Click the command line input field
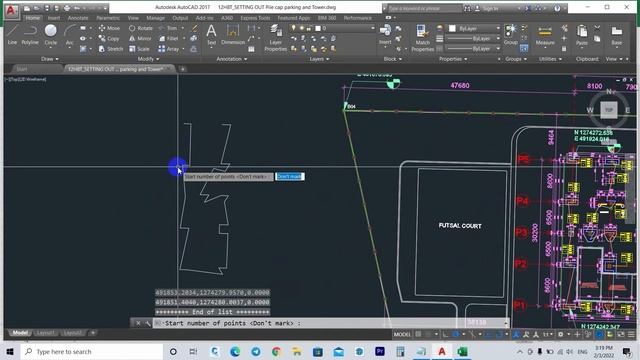Viewport: 640px width, 360px height. (x=331, y=323)
